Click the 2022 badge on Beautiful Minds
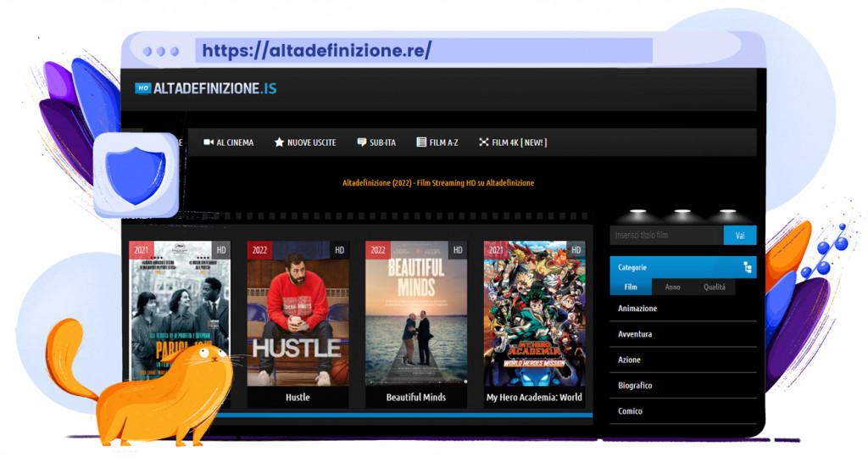Screen dimensions: 868x463 click(378, 250)
